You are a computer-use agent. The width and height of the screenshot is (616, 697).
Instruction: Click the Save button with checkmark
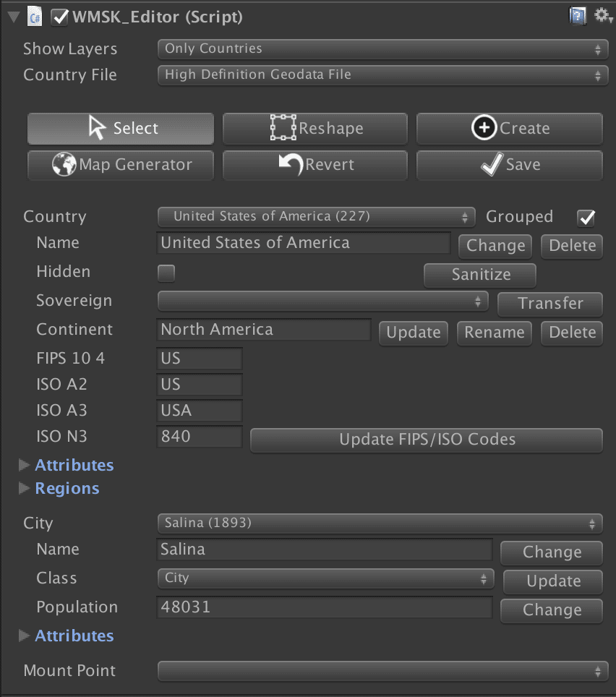pyautogui.click(x=509, y=165)
